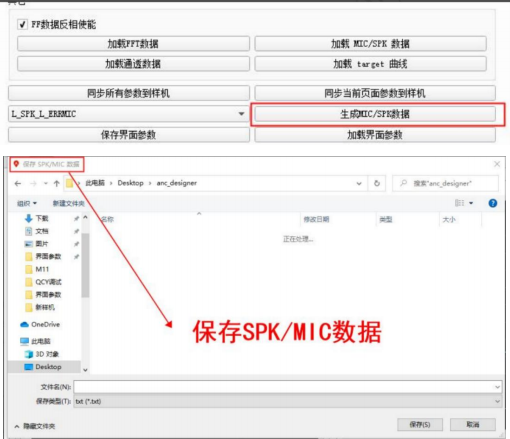Click 同步当前页面参数到样机 button
The image size is (510, 439).
(x=375, y=93)
